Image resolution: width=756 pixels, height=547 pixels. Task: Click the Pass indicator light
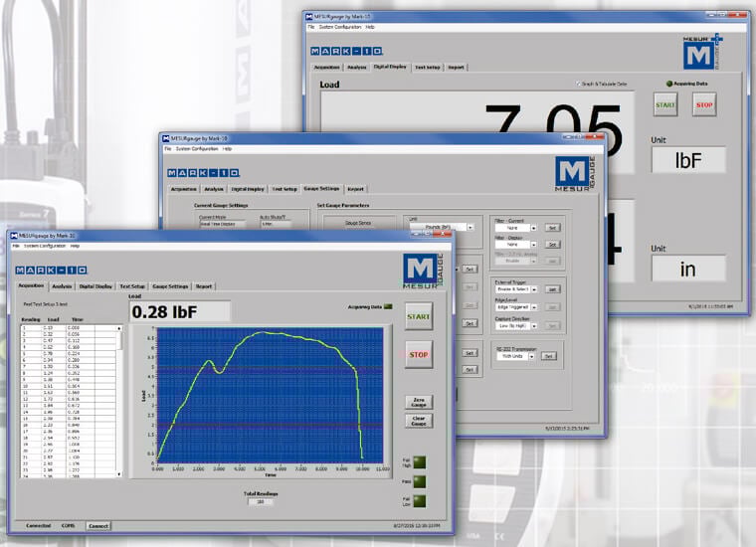tap(419, 483)
